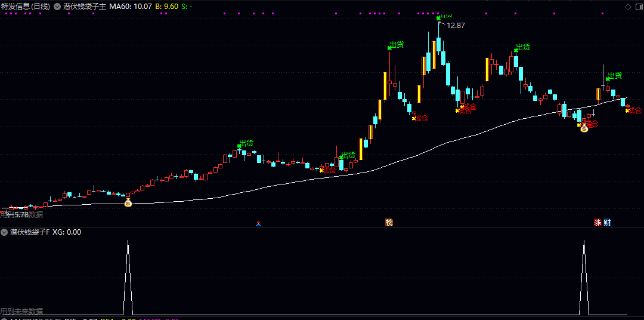644x320 pixels.
Task: Open the 榜 event icon on the time axis
Action: pos(389,223)
